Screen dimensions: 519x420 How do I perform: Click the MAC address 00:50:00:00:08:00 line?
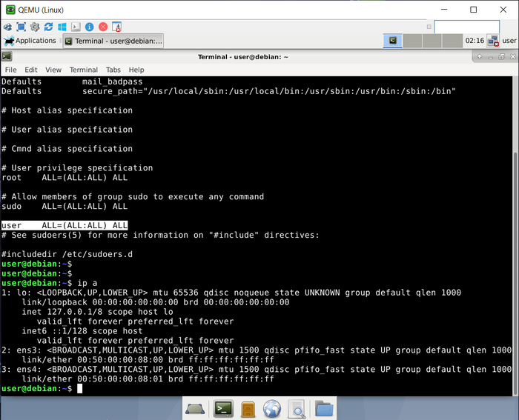[148, 360]
